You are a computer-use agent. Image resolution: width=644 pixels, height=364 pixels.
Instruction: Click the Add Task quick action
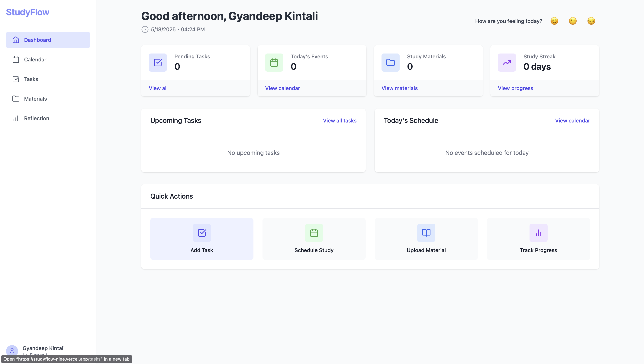202,239
